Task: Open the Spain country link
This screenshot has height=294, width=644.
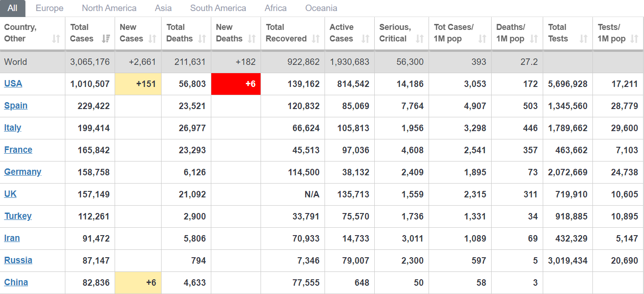Action: click(x=16, y=105)
